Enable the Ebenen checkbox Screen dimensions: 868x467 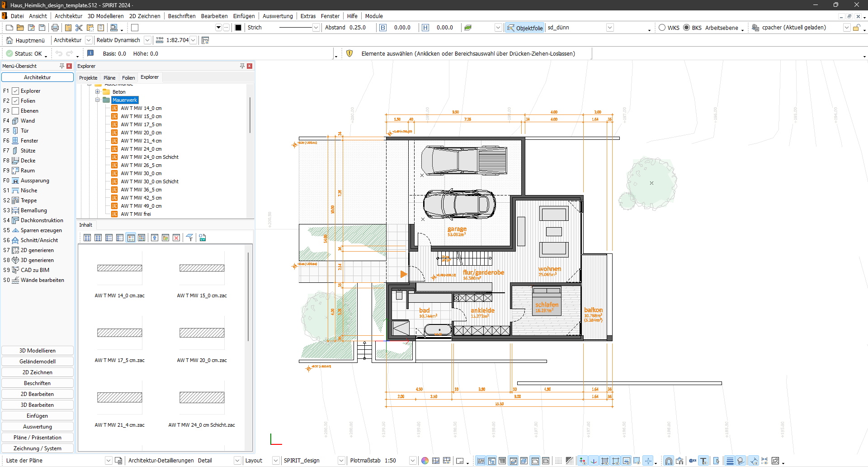pyautogui.click(x=15, y=111)
